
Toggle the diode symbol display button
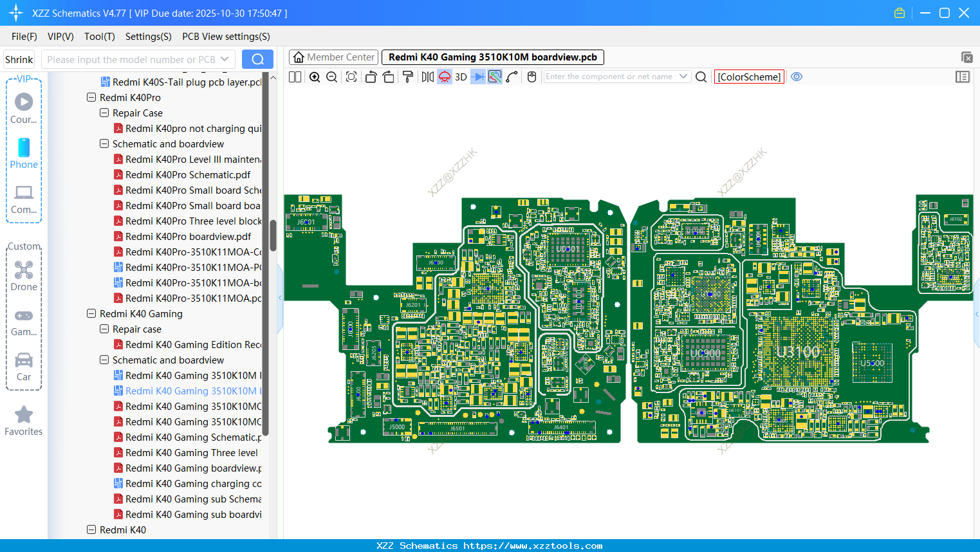coord(477,77)
